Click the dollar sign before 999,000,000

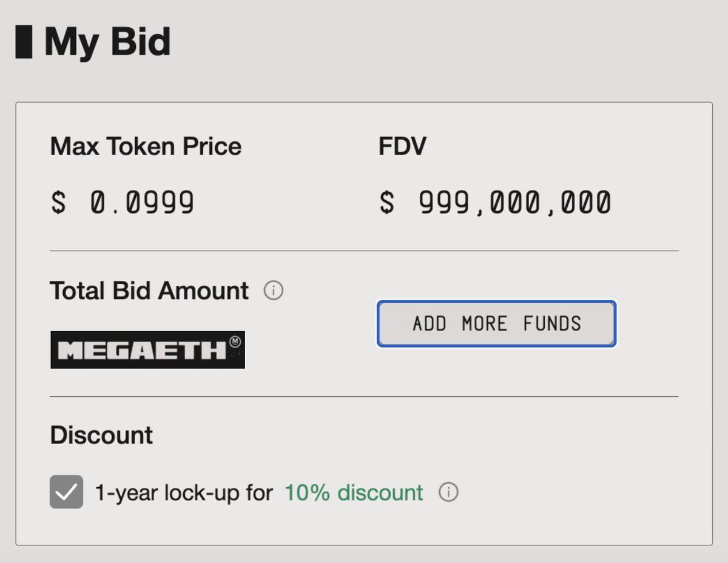pos(386,203)
